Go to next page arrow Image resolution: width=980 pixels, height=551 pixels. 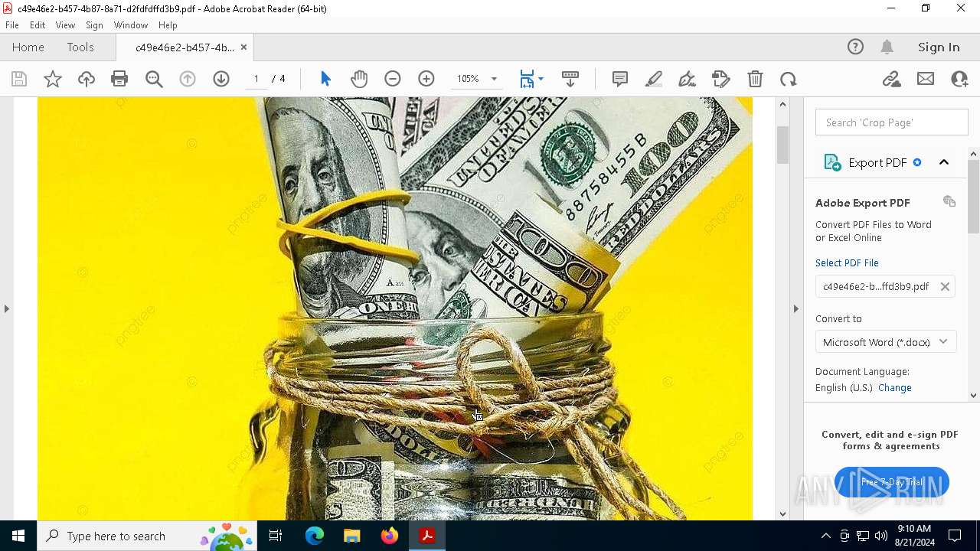coord(221,79)
